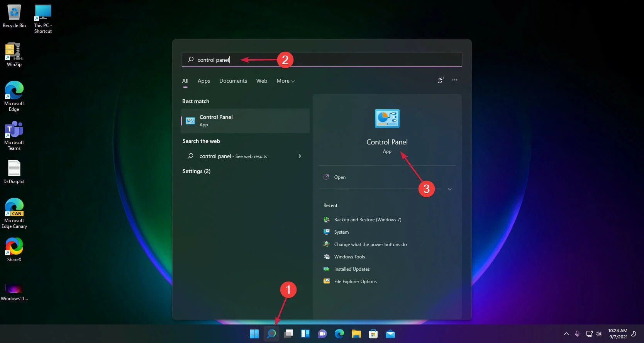Screen dimensions: 644x343
Task: Open the taskbar Search icon
Action: pyautogui.click(x=271, y=334)
